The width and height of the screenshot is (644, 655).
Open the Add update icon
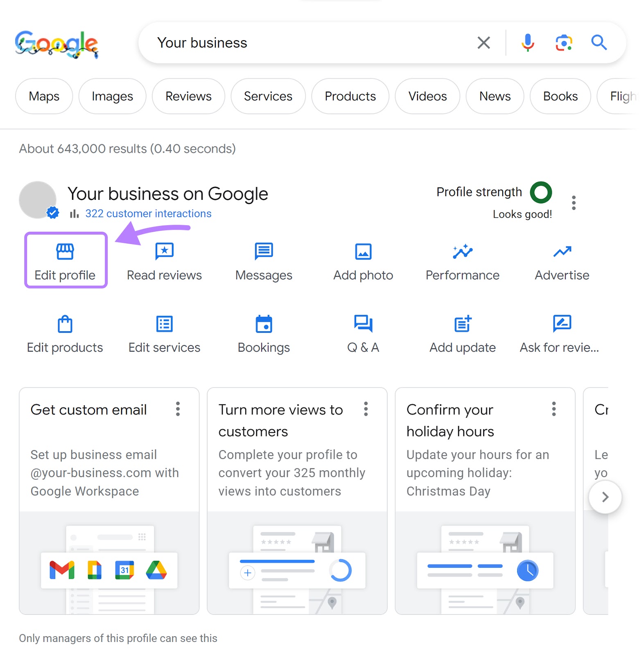(x=462, y=324)
